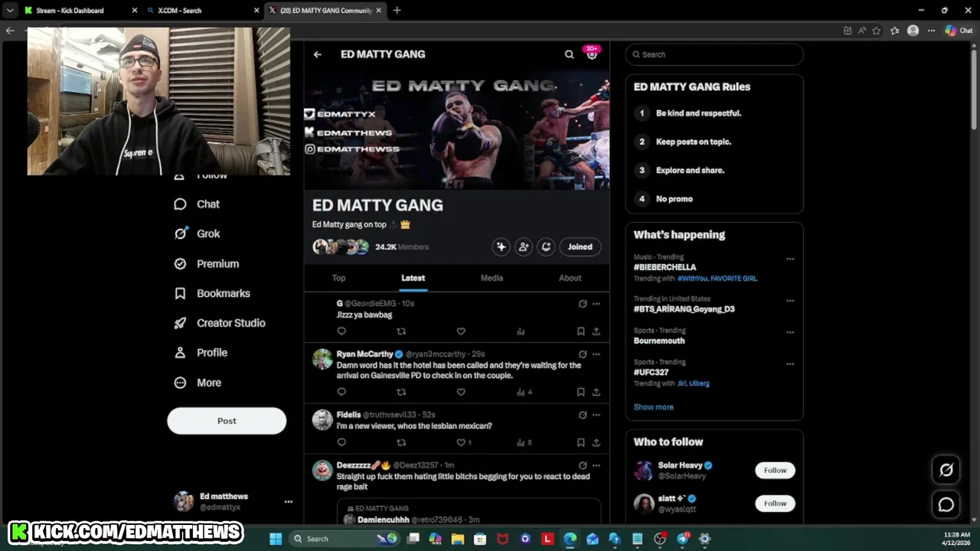Click the invite members icon
Viewport: 980px width, 551px height.
pos(524,247)
